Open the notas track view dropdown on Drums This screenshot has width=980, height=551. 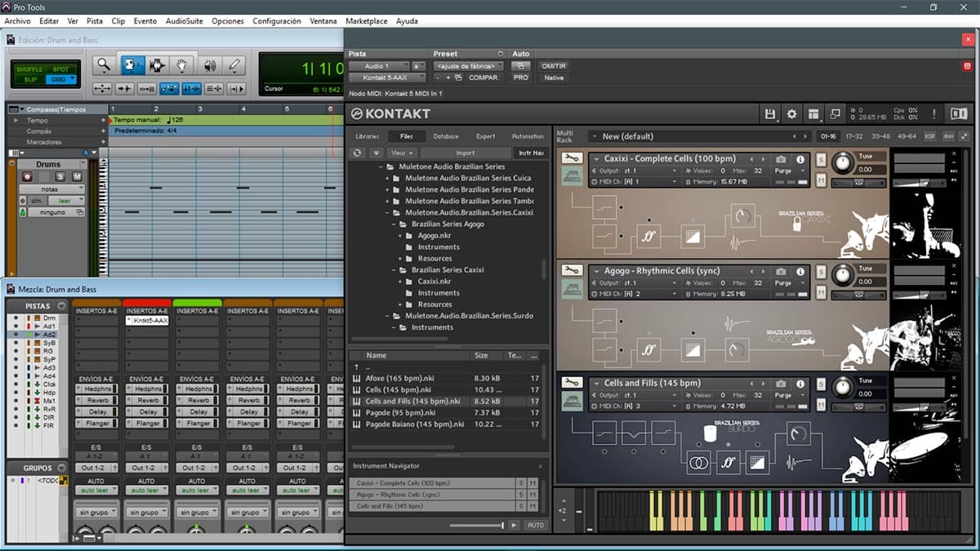point(51,189)
